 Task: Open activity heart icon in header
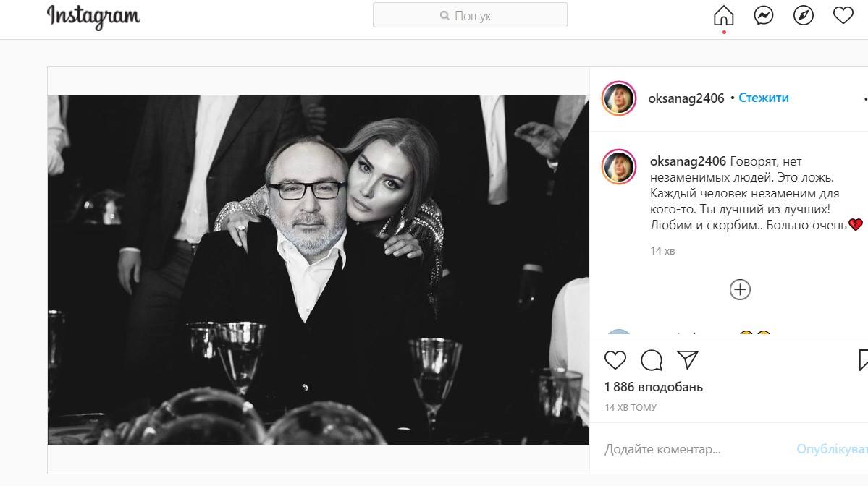tap(843, 16)
